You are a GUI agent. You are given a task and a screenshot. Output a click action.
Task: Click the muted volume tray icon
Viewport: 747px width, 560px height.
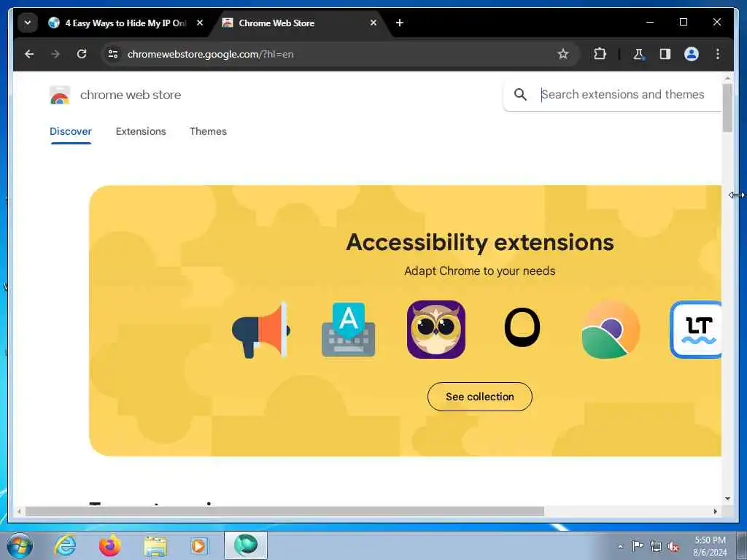(673, 547)
